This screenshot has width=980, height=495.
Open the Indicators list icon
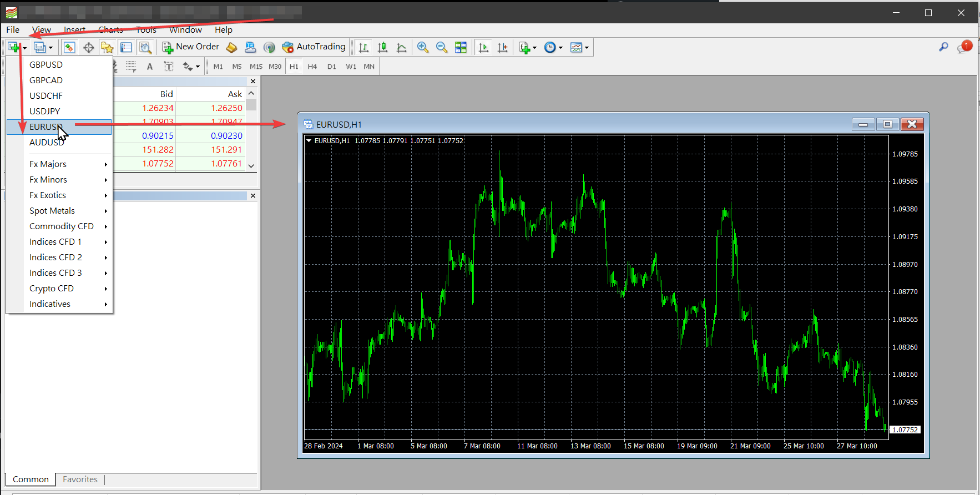pyautogui.click(x=524, y=47)
